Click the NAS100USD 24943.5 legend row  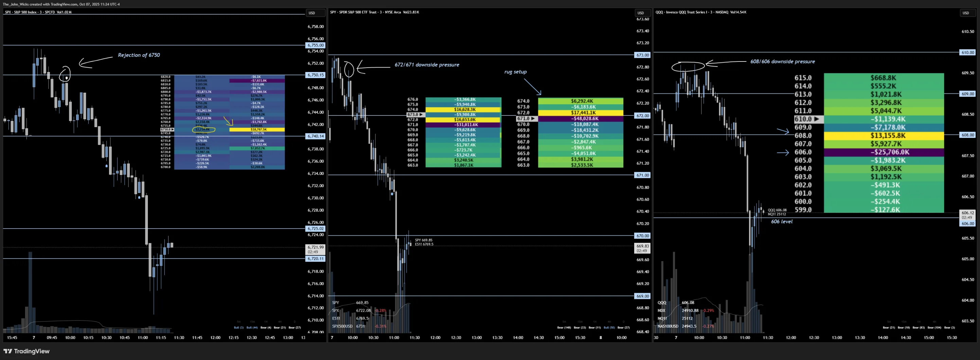point(686,326)
